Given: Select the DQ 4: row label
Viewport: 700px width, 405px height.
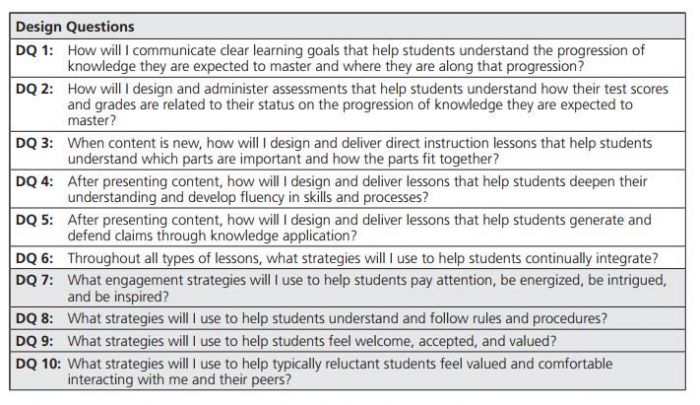Looking at the screenshot, I should click(x=34, y=181).
